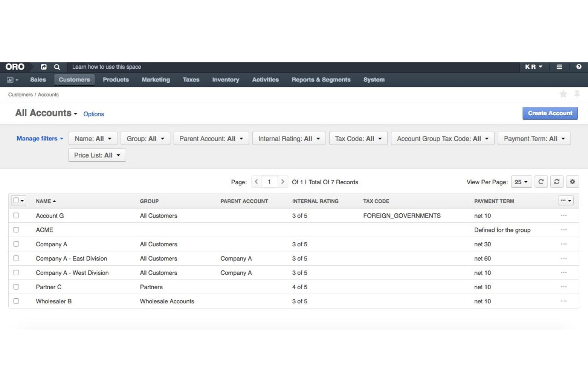Image resolution: width=588 pixels, height=392 pixels.
Task: Select Company A - West Division checkbox
Action: click(x=16, y=272)
